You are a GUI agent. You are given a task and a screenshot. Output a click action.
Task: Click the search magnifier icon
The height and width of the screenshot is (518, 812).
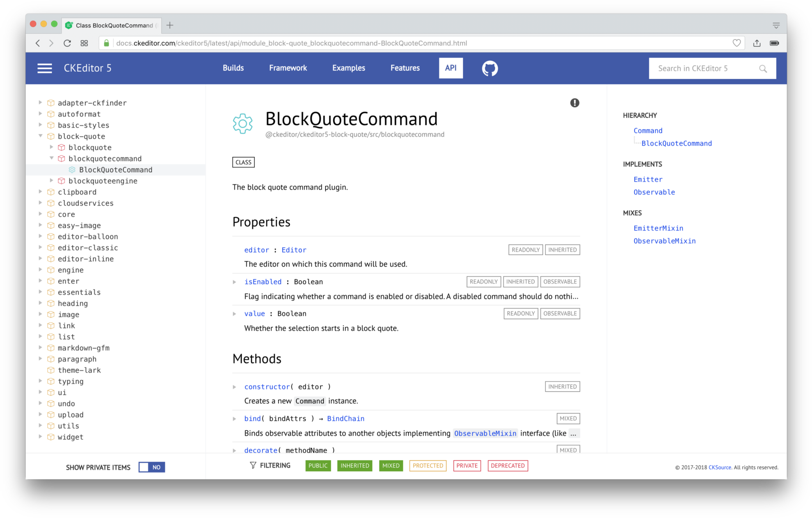(x=763, y=69)
